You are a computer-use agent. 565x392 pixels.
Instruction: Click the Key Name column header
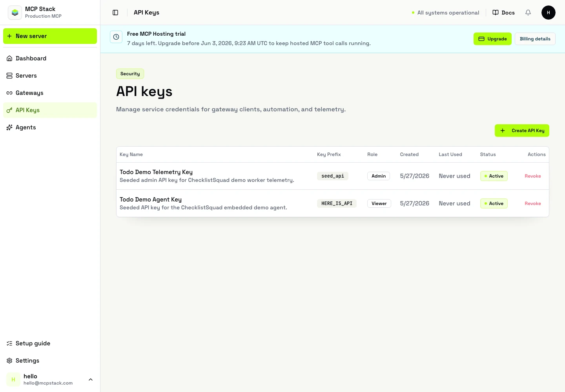pyautogui.click(x=131, y=154)
